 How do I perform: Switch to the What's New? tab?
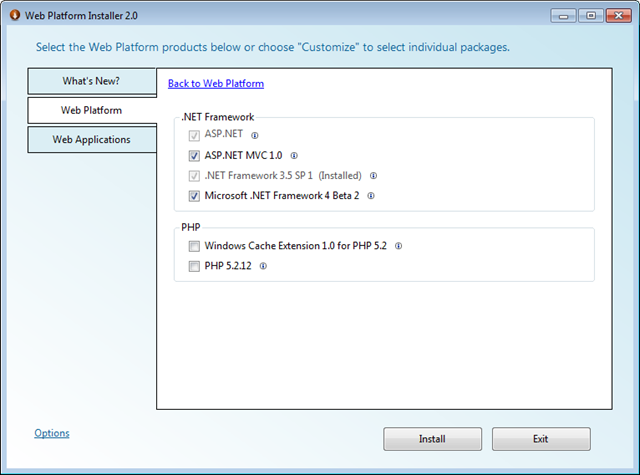[92, 81]
